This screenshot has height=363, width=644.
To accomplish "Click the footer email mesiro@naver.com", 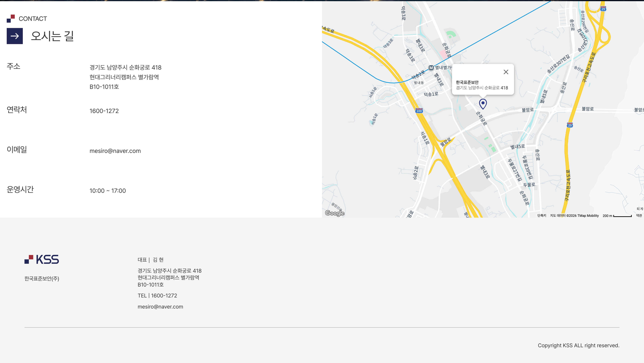I will [x=160, y=306].
